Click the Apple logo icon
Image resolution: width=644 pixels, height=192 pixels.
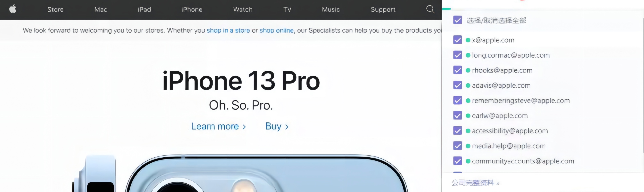click(13, 9)
